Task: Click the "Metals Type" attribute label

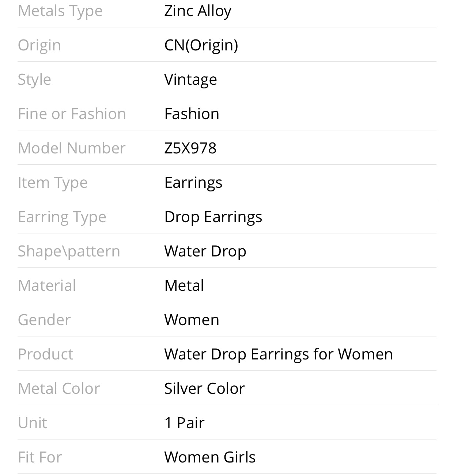Action: tap(60, 11)
